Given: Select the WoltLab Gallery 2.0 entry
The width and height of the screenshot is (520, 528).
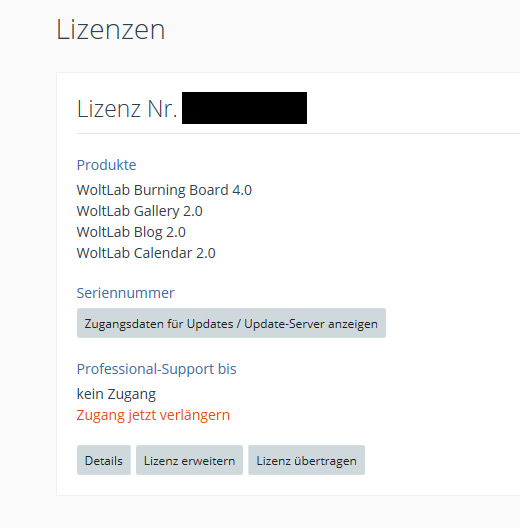Looking at the screenshot, I should [x=139, y=211].
